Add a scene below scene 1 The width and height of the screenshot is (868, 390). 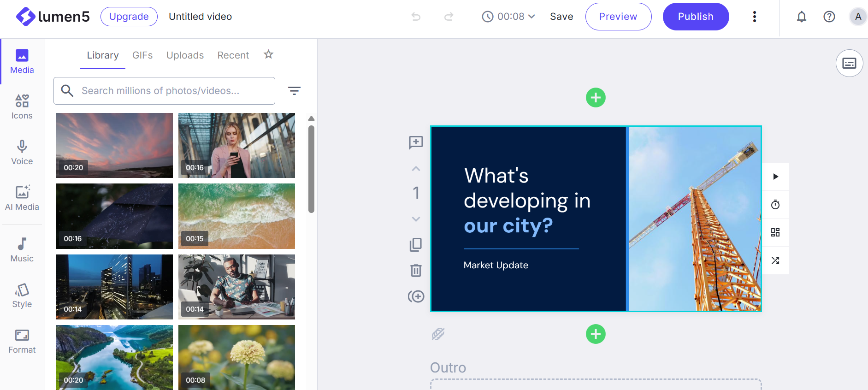pos(596,334)
